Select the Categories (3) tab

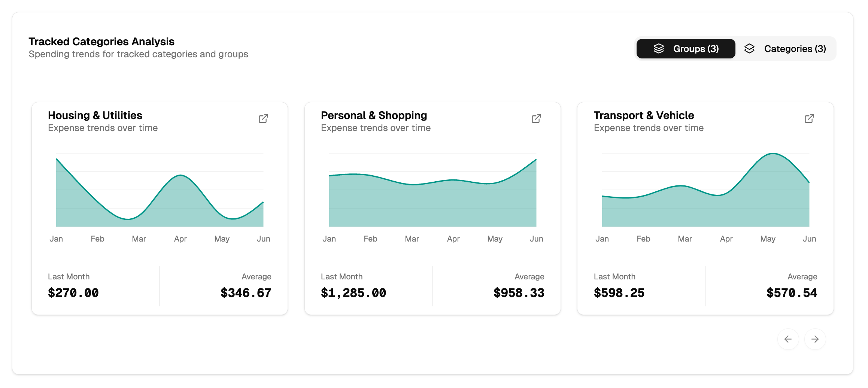pyautogui.click(x=795, y=48)
